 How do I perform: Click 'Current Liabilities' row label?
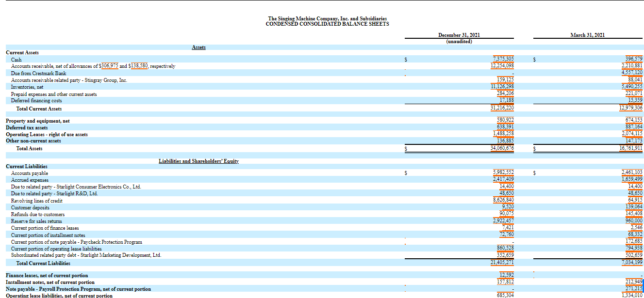[27, 166]
